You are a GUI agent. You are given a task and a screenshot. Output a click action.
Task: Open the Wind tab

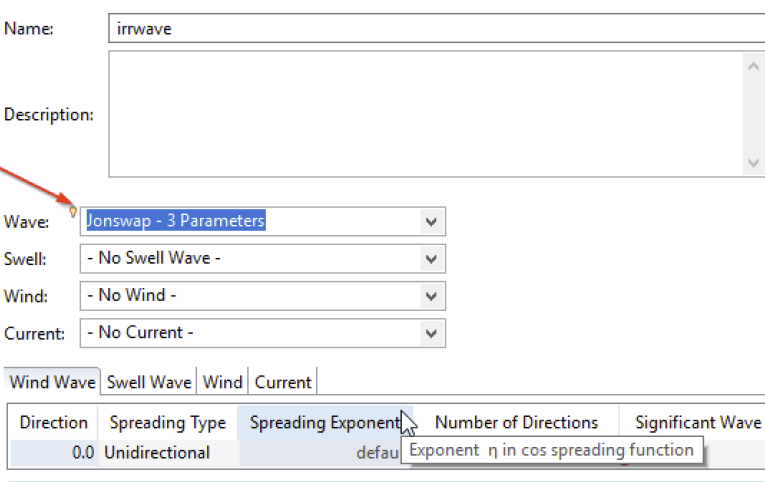(223, 381)
